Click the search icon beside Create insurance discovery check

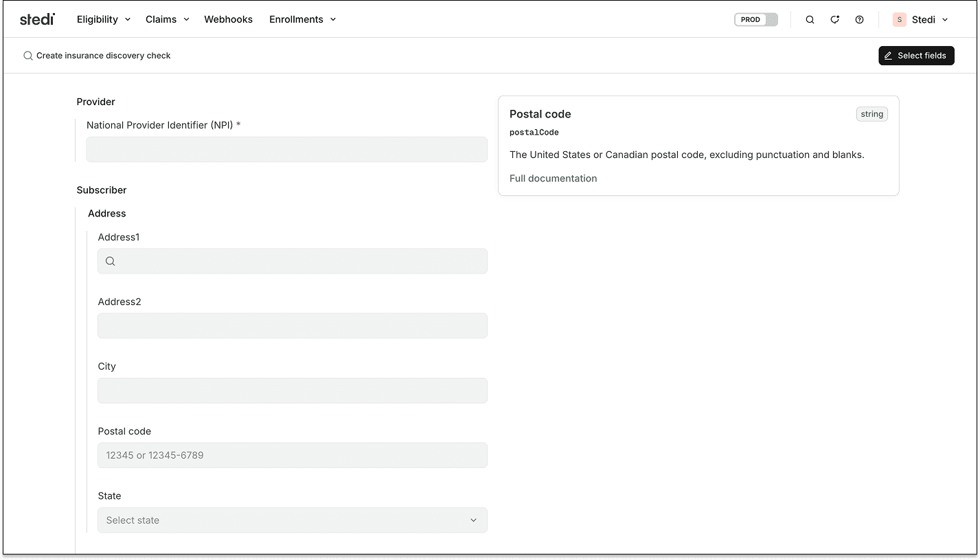click(28, 56)
